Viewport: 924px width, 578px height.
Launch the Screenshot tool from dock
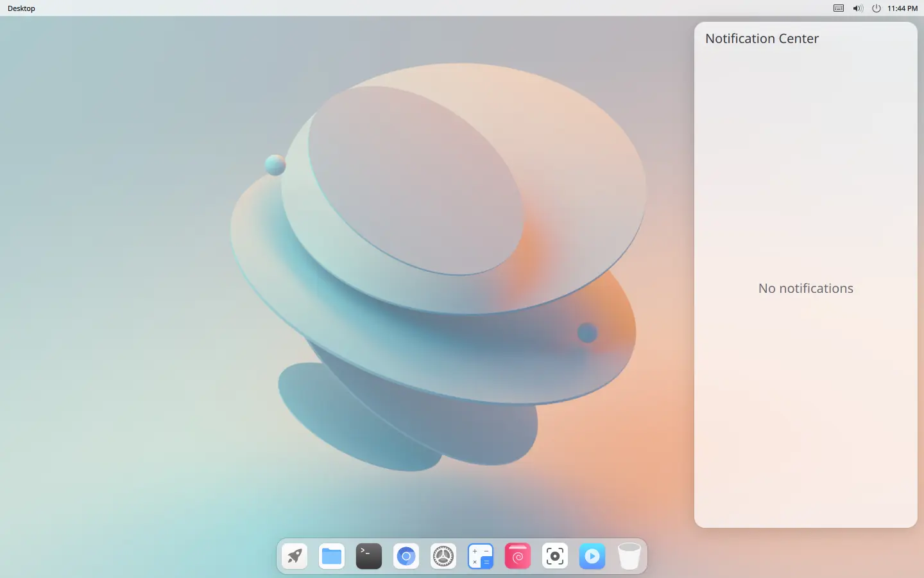555,556
